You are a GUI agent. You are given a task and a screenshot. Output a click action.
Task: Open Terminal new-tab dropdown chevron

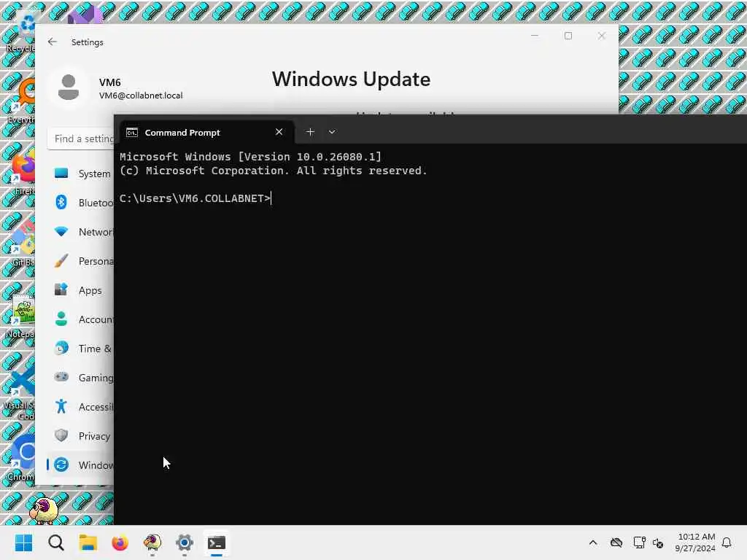(332, 132)
